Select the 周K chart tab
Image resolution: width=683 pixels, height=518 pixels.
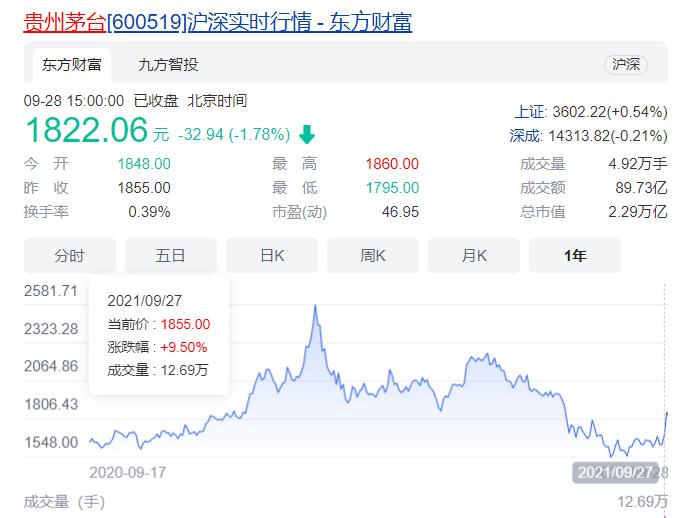pos(373,255)
